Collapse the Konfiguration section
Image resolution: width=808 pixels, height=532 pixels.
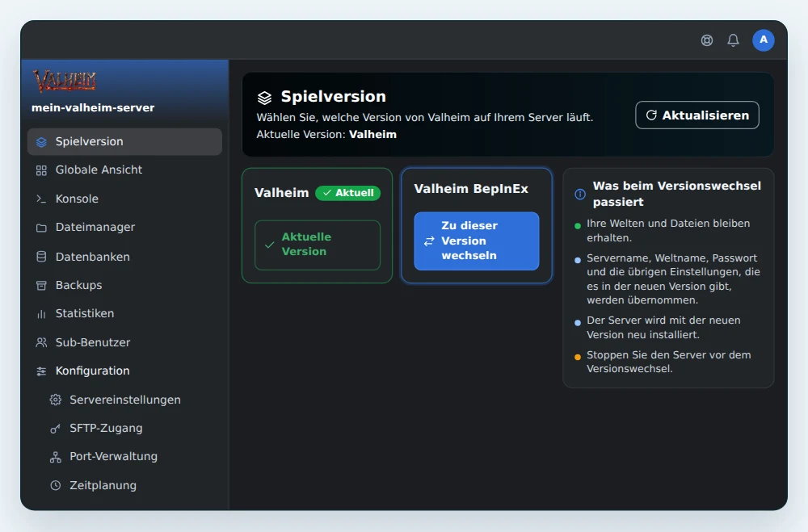[x=124, y=371]
